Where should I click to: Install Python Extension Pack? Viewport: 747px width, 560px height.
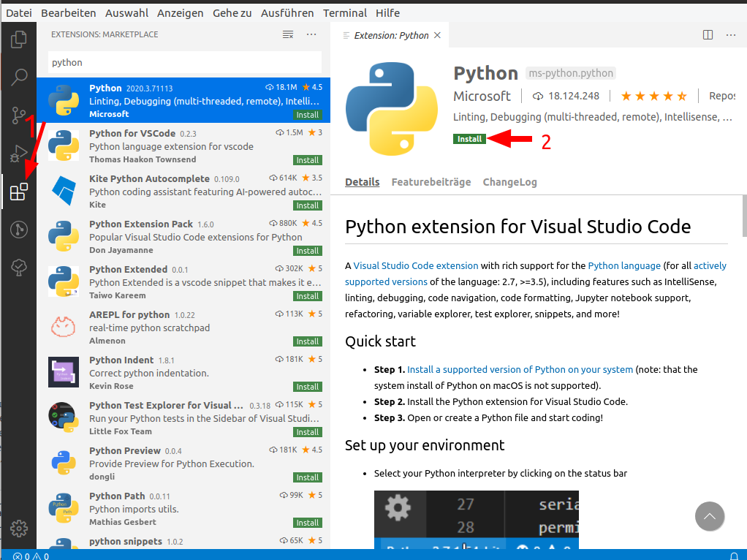307,251
